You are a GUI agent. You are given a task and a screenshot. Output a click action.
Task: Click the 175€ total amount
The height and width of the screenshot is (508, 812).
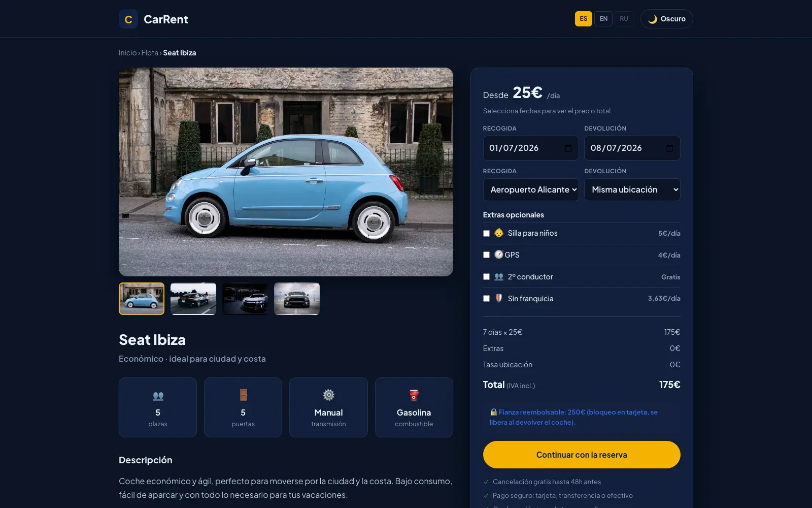tap(669, 385)
